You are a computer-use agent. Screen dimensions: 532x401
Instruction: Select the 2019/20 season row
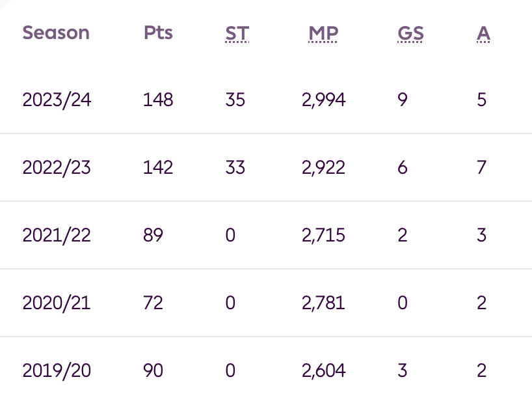[57, 370]
